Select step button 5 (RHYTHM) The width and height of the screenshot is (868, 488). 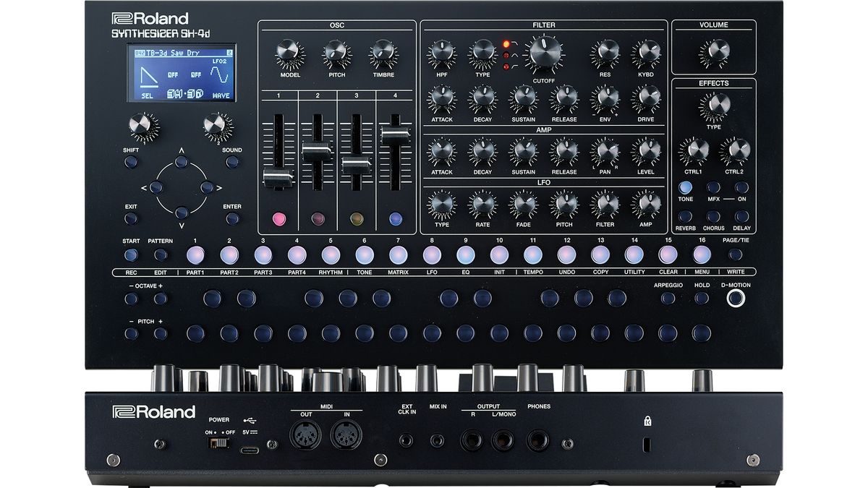331,254
